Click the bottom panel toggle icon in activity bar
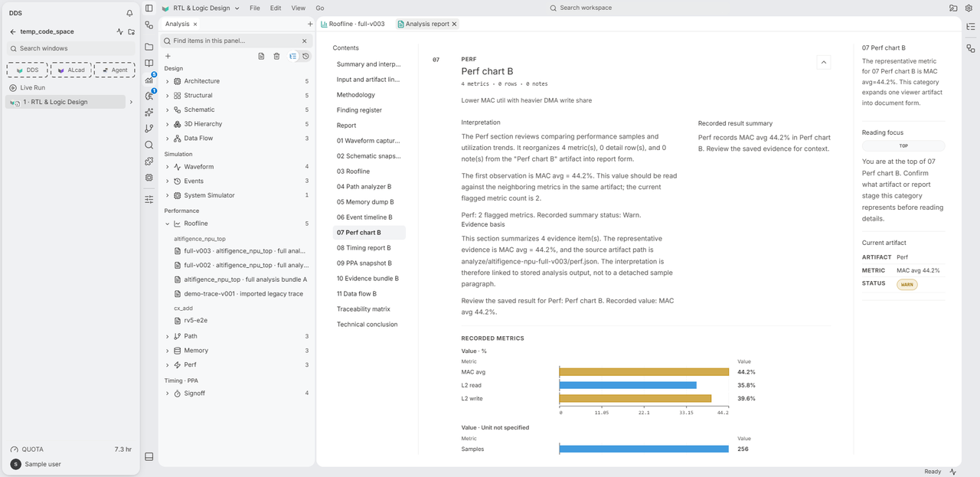The height and width of the screenshot is (477, 980). pyautogui.click(x=149, y=457)
